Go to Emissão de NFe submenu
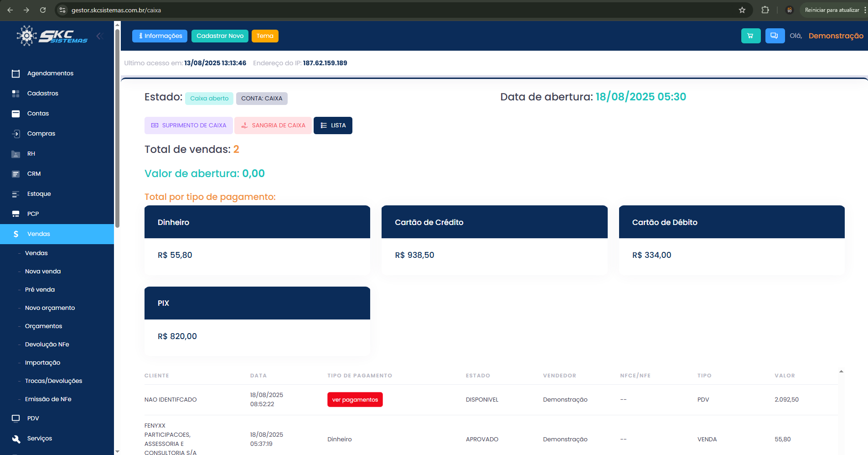 (48, 399)
